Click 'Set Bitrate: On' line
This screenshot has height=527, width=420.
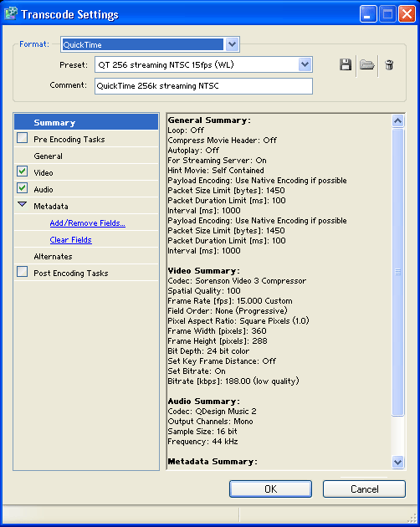pyautogui.click(x=197, y=371)
